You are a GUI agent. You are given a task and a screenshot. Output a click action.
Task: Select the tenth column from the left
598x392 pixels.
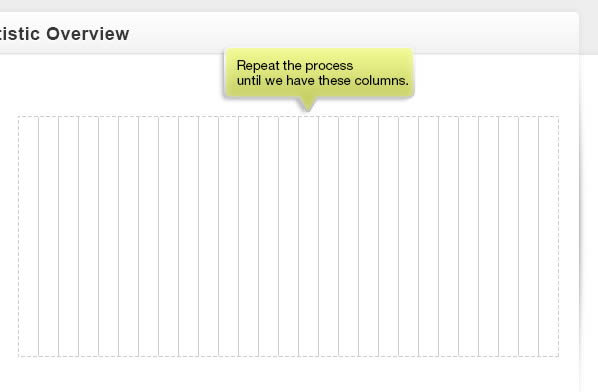(x=208, y=236)
